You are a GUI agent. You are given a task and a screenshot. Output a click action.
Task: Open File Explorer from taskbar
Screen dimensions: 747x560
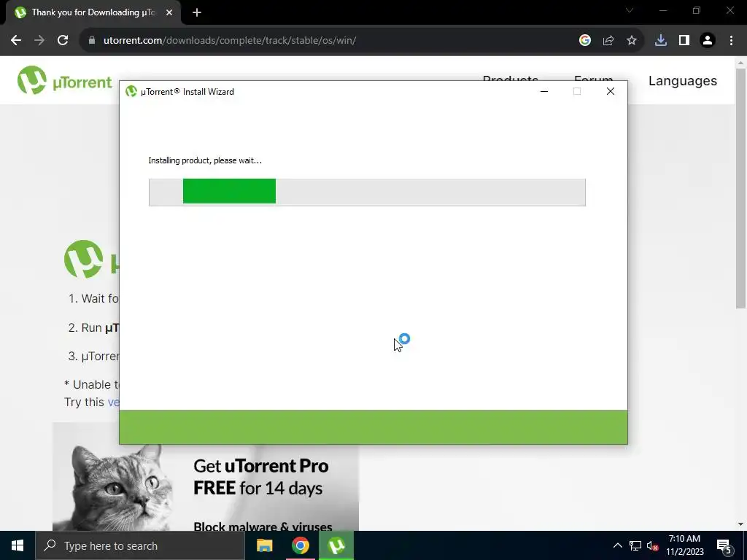click(264, 545)
